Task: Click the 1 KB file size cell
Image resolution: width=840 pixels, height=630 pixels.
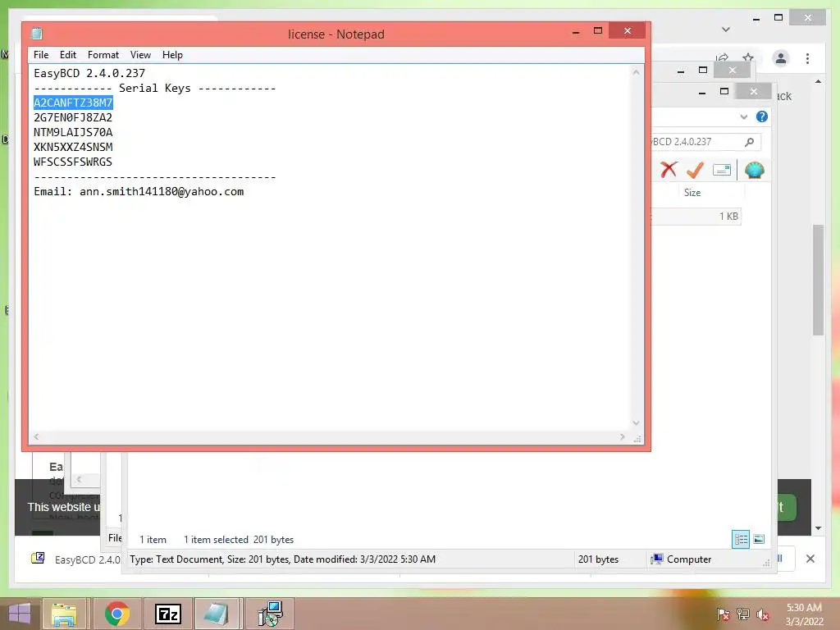Action: pyautogui.click(x=728, y=216)
